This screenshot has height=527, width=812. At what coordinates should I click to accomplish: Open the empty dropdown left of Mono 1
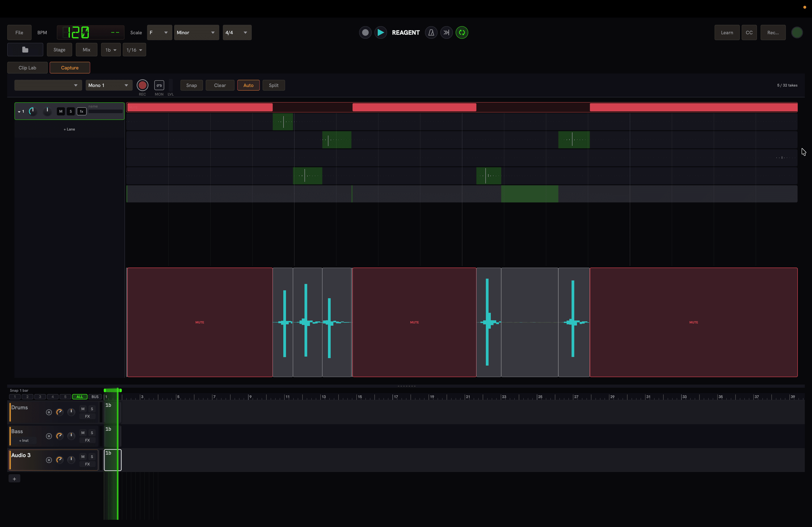point(48,85)
